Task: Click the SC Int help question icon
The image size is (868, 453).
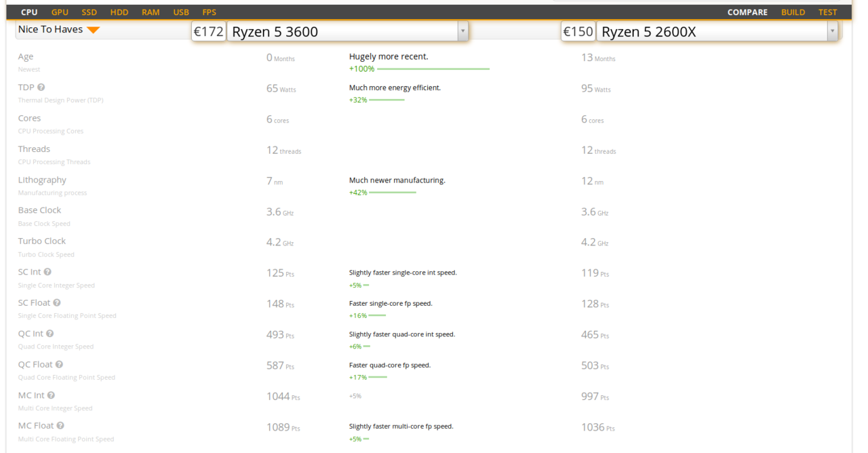Action: [x=47, y=272]
